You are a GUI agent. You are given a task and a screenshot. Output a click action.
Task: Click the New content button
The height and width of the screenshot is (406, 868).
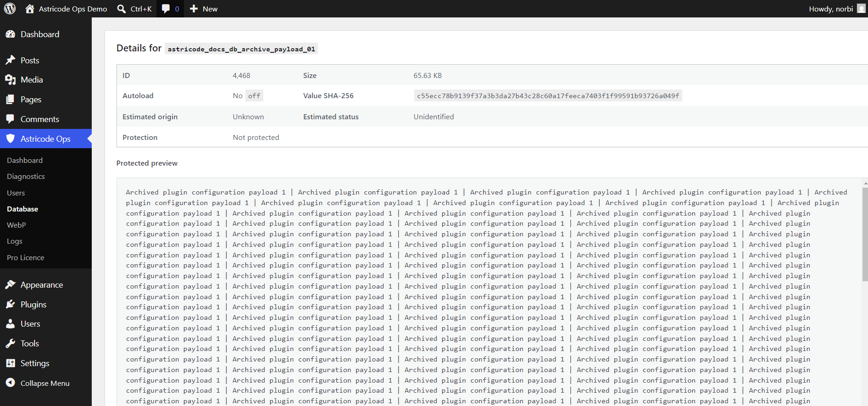[x=204, y=9]
